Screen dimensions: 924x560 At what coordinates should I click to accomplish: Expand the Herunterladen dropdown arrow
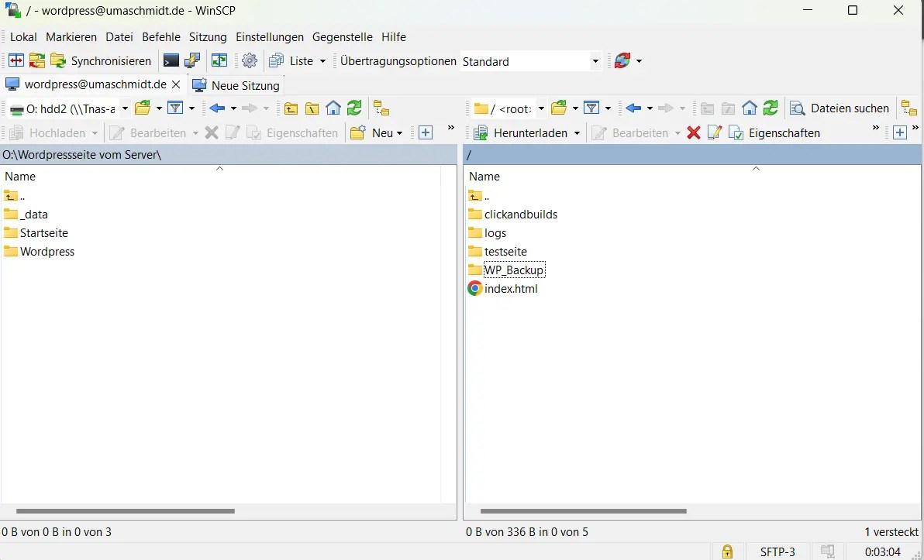click(x=577, y=133)
